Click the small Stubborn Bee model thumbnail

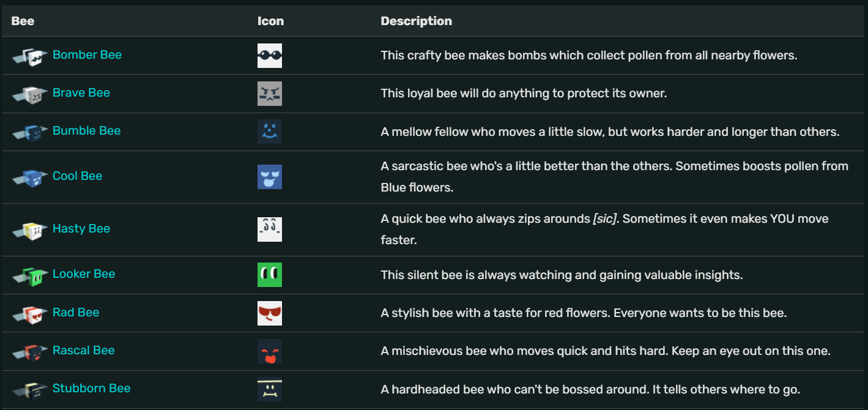pyautogui.click(x=30, y=390)
